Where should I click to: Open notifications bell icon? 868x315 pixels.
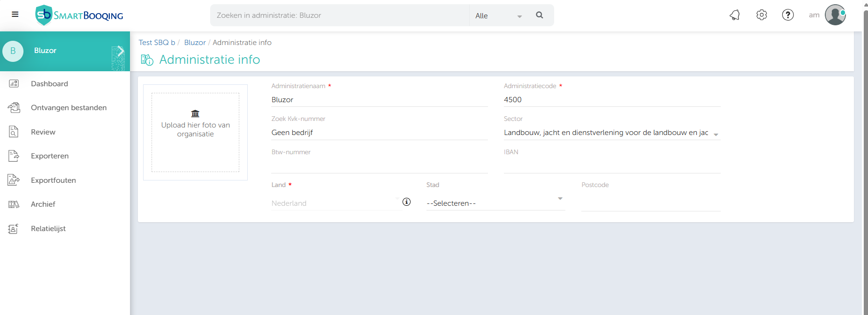point(735,15)
